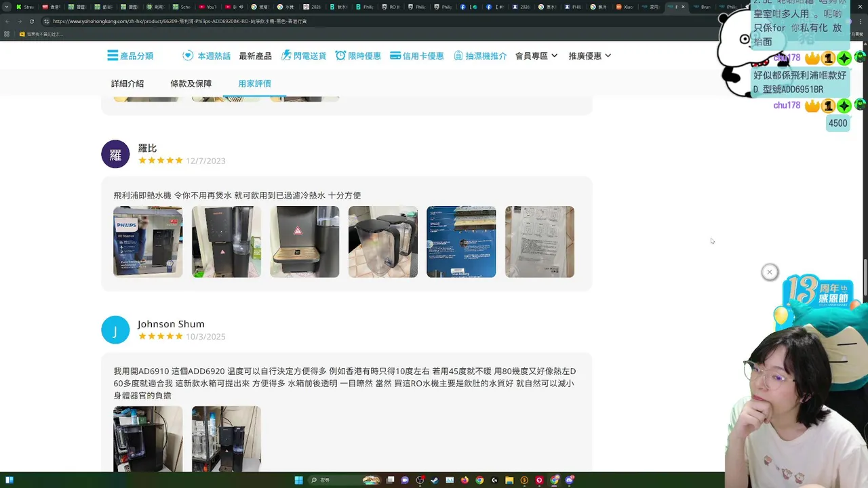The height and width of the screenshot is (488, 868).
Task: Click the 抽濕機推介 dehumidifier icon
Action: coord(458,56)
